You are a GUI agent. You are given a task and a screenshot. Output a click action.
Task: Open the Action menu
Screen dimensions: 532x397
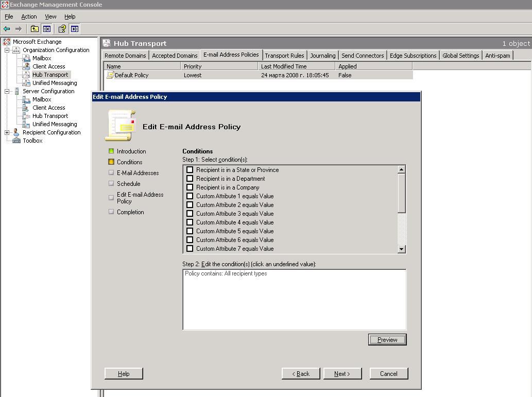tap(29, 16)
